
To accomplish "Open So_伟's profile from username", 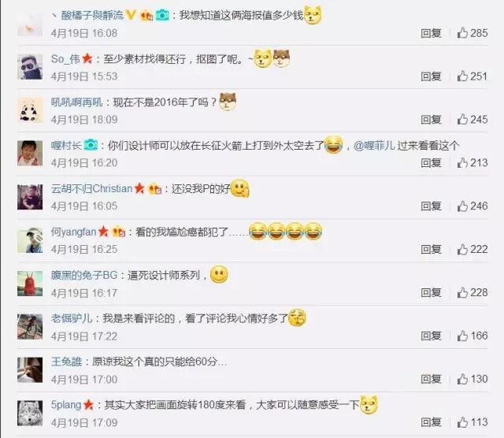I will click(65, 59).
